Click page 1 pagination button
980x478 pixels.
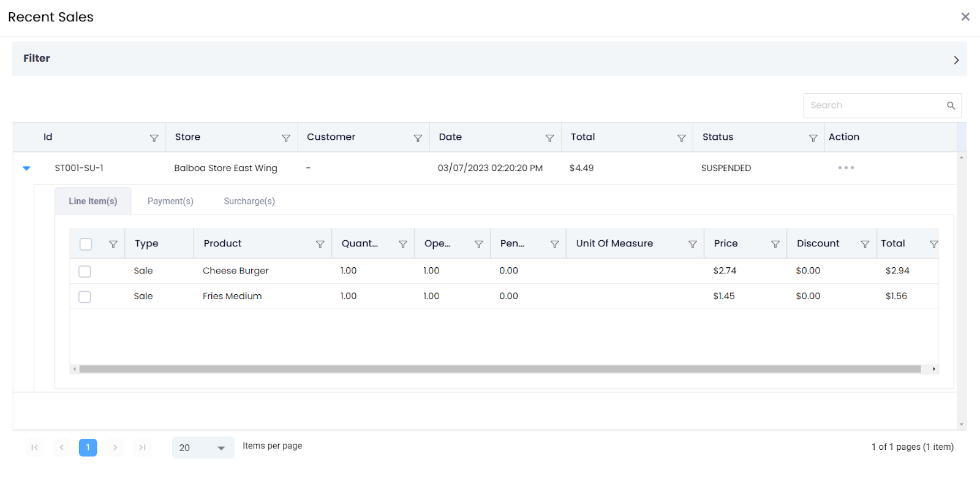click(88, 447)
